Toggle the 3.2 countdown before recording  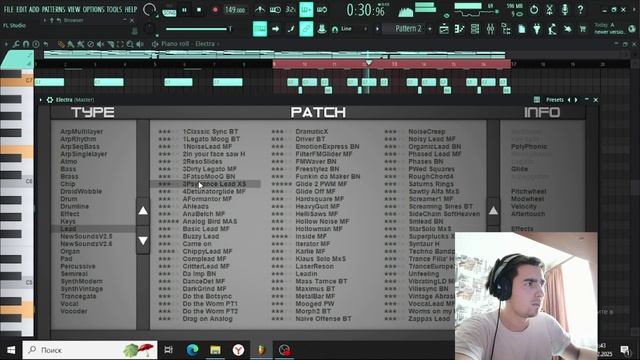[x=290, y=9]
